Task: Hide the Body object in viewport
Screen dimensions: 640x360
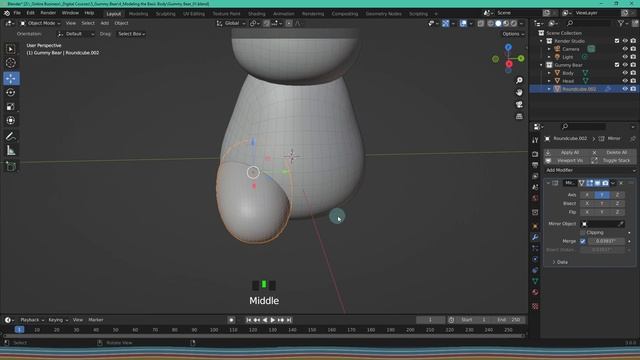Action: point(624,73)
